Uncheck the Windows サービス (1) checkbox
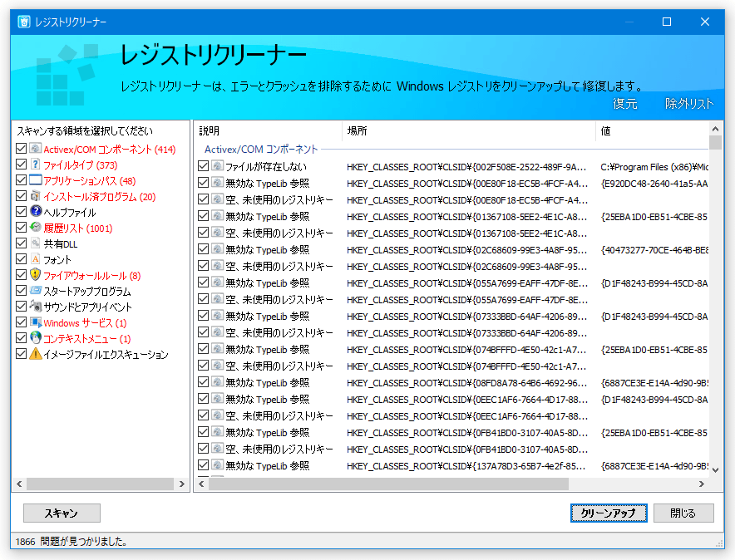 tap(21, 322)
